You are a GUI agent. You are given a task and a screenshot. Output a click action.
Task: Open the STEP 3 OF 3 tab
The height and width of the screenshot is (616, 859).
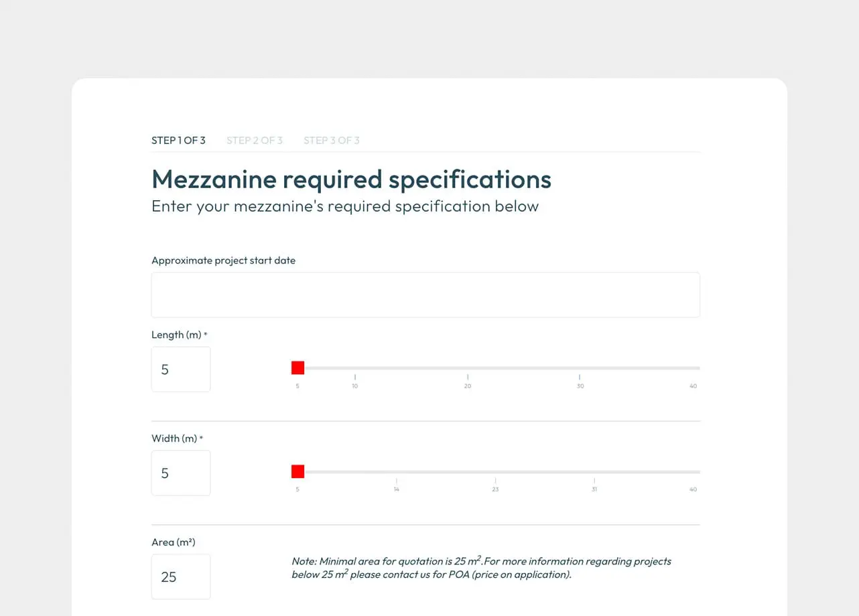coord(332,141)
